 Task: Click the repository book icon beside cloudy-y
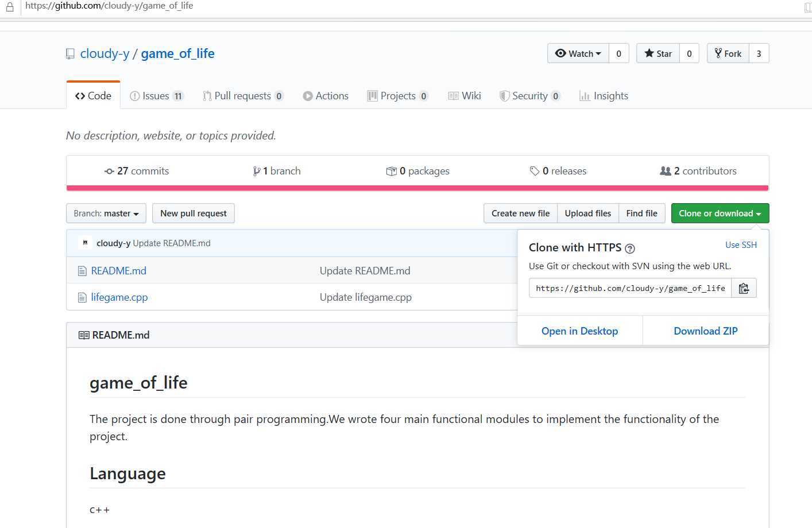(70, 54)
